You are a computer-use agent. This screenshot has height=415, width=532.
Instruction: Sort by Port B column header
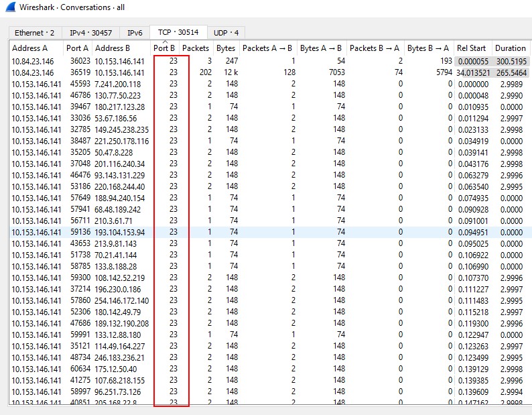pos(164,48)
